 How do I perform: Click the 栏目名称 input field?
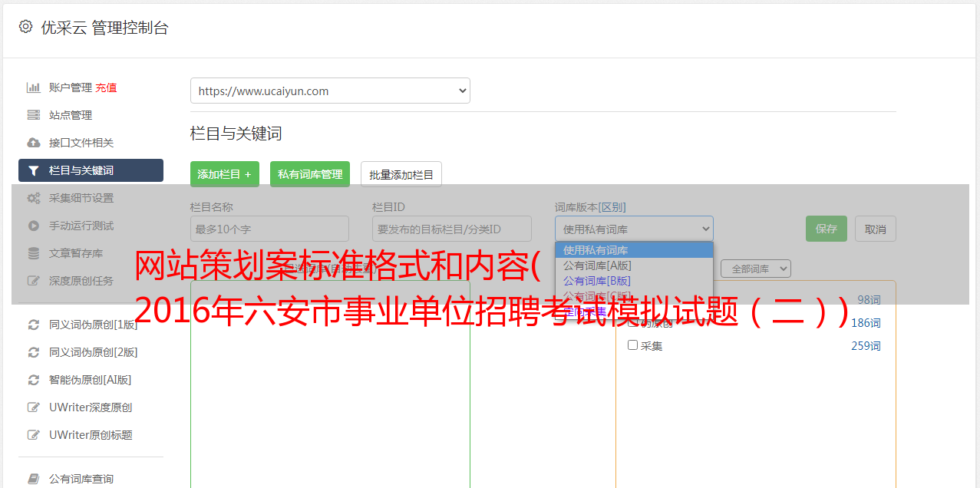(x=269, y=229)
